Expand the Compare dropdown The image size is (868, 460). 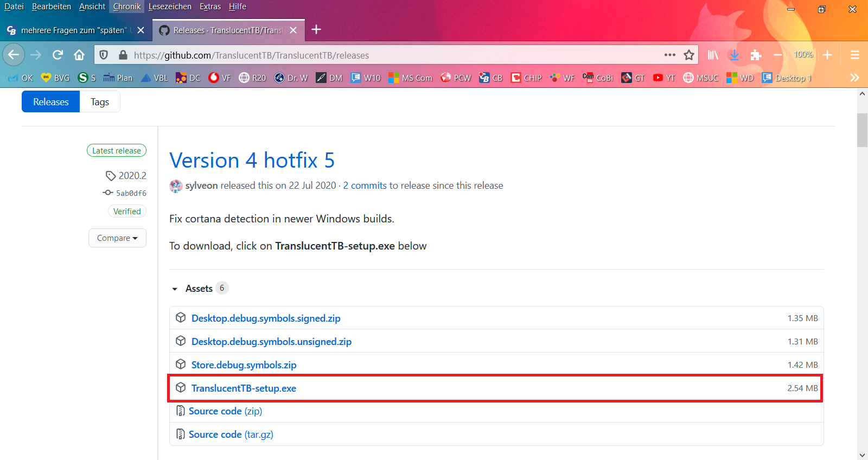[x=117, y=238]
